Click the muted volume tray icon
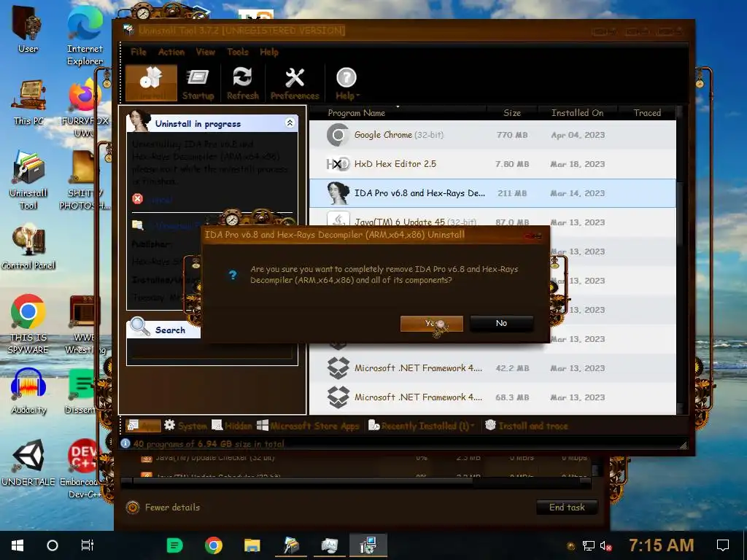Viewport: 747px width, 560px height. pos(605,545)
